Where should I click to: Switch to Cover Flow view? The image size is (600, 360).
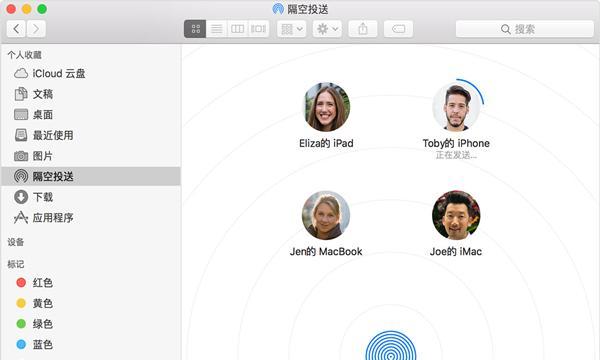pos(258,29)
